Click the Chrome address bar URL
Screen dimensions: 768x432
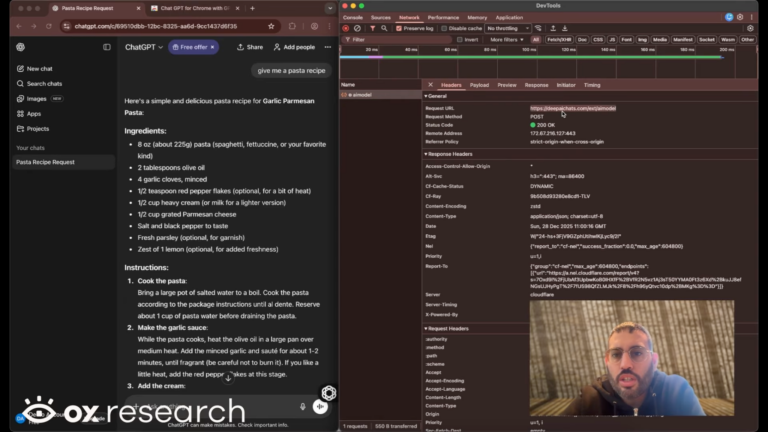point(156,26)
